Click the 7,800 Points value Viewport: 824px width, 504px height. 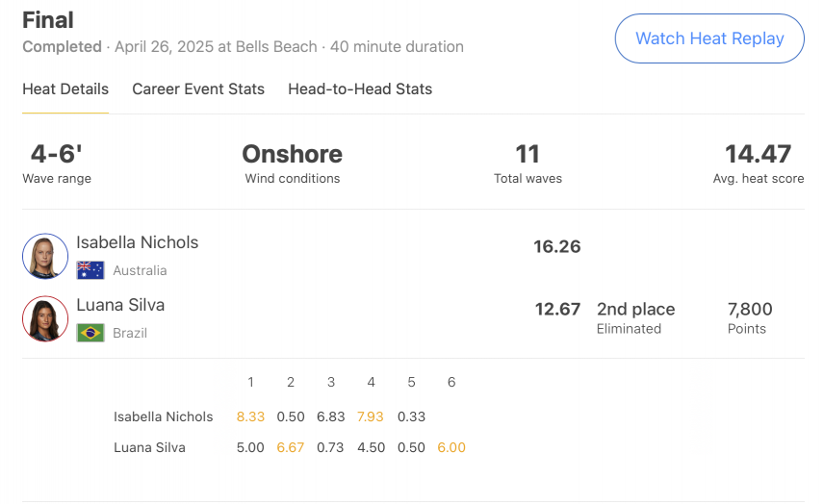[x=750, y=309]
